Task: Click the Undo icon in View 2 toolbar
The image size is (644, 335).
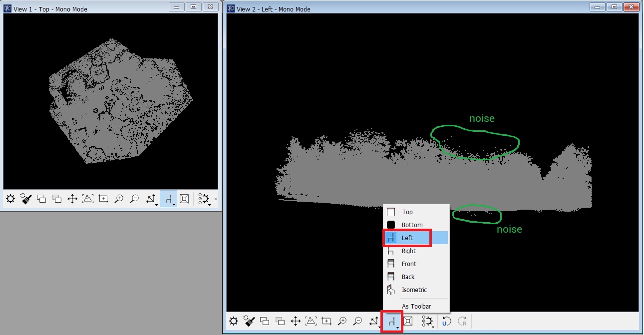Action: [x=445, y=322]
